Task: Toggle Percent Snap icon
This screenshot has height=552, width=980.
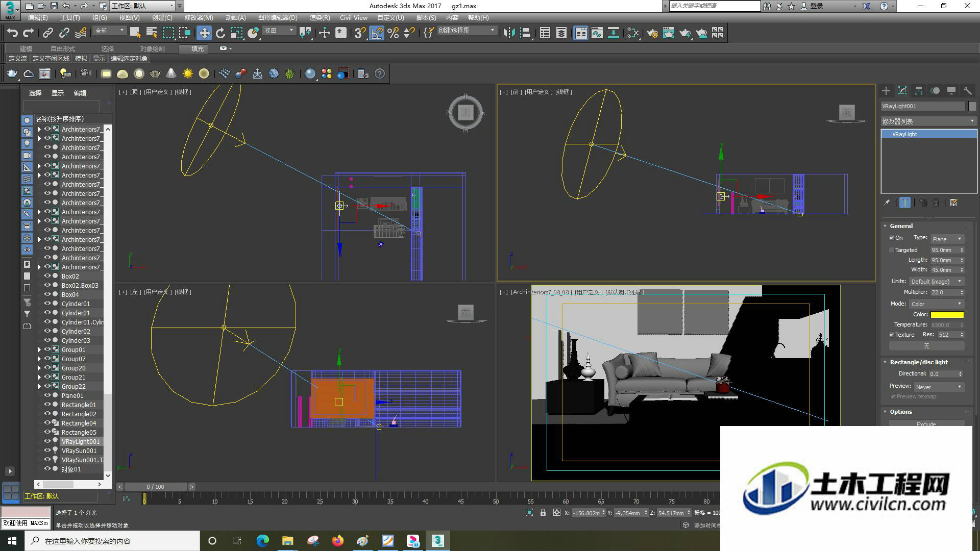Action: tap(393, 33)
